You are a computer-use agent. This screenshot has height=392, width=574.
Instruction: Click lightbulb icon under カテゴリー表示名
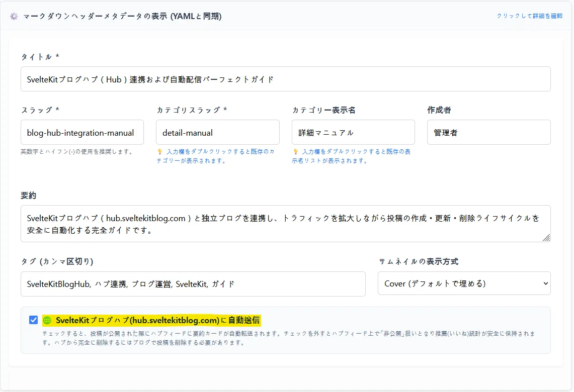(296, 151)
